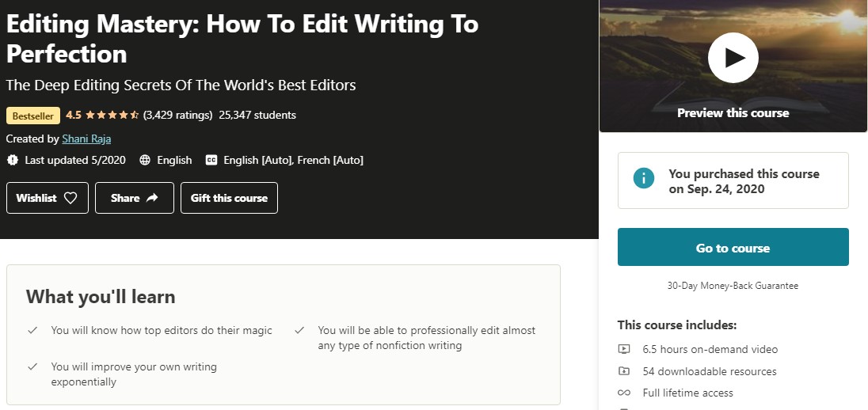Click the Bestseller badge
The width and height of the screenshot is (868, 410).
[32, 116]
